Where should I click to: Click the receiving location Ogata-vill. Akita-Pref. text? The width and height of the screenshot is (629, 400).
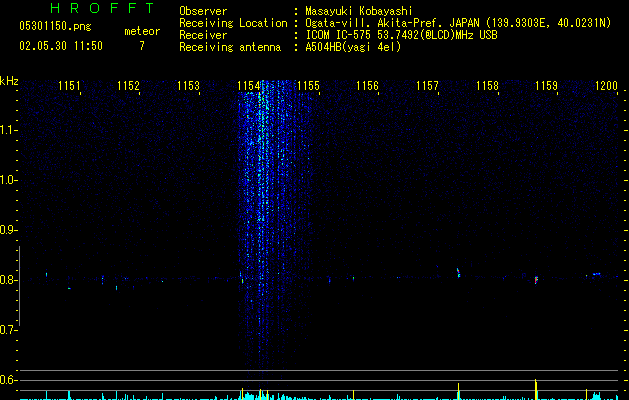(x=458, y=23)
